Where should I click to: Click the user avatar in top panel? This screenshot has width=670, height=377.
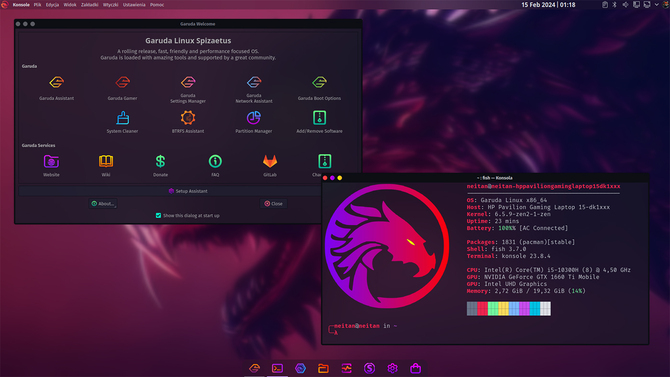pos(666,5)
